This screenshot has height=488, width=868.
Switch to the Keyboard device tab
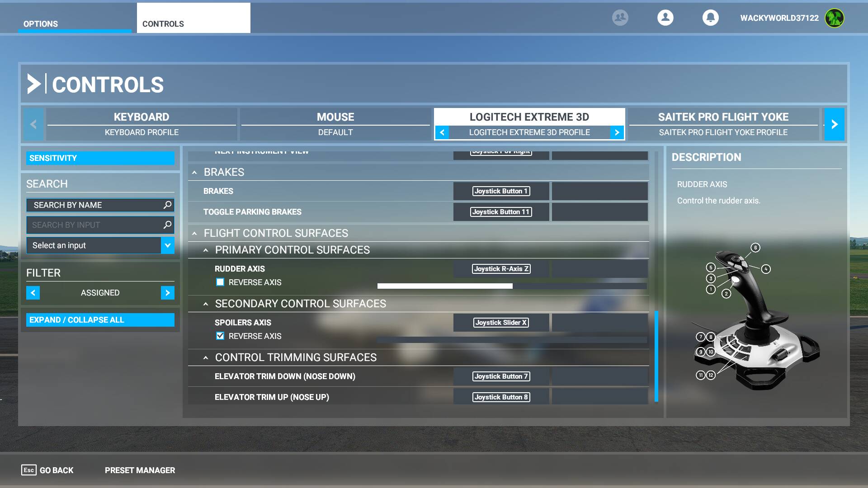142,117
